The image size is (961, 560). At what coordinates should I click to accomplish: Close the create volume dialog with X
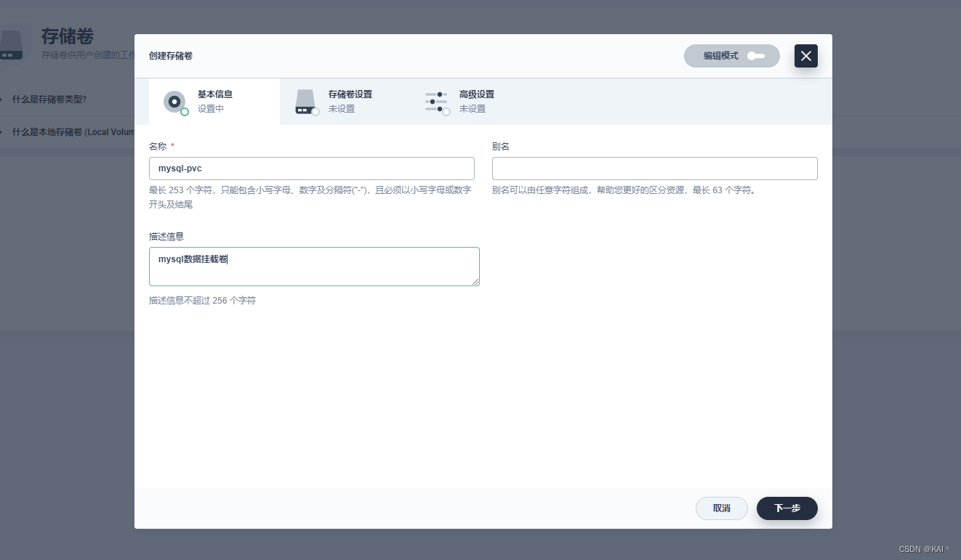tap(805, 56)
